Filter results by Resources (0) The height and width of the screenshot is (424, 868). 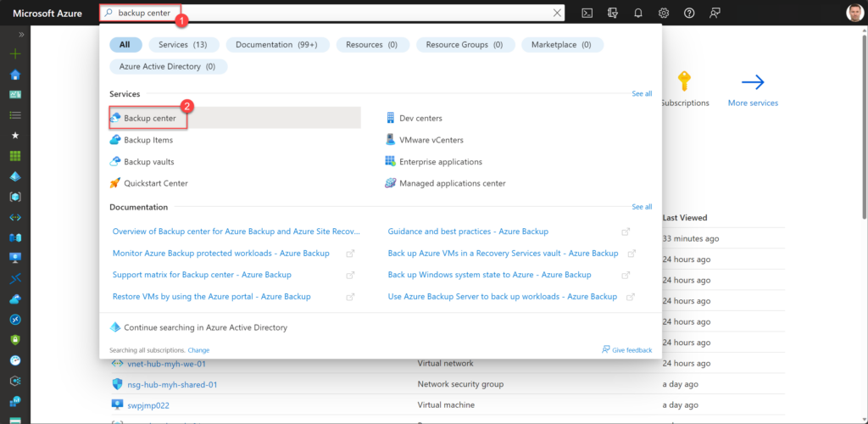[372, 45]
